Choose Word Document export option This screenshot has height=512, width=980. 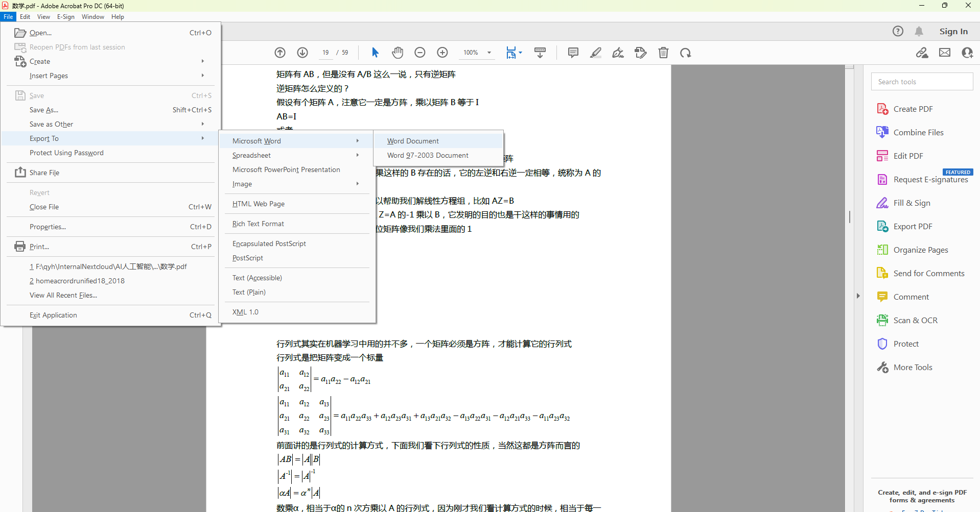pyautogui.click(x=438, y=141)
